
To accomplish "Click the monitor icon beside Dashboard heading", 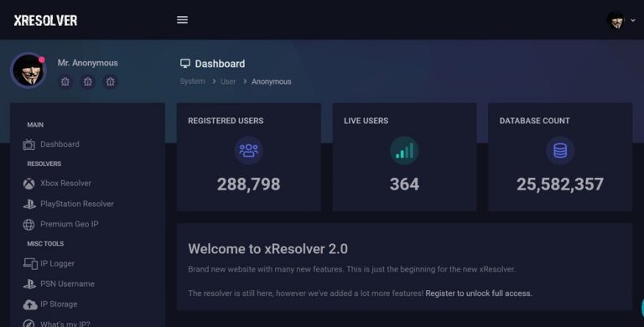I will point(185,63).
